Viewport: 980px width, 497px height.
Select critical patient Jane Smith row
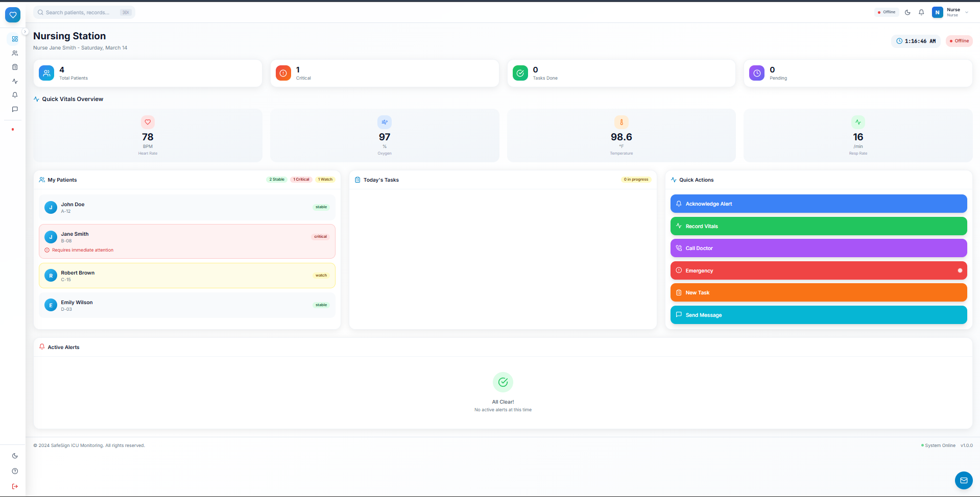pos(187,241)
